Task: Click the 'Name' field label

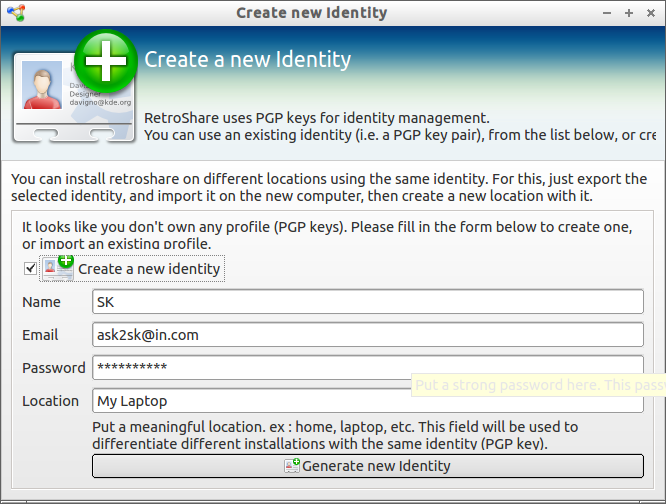Action: tap(41, 302)
